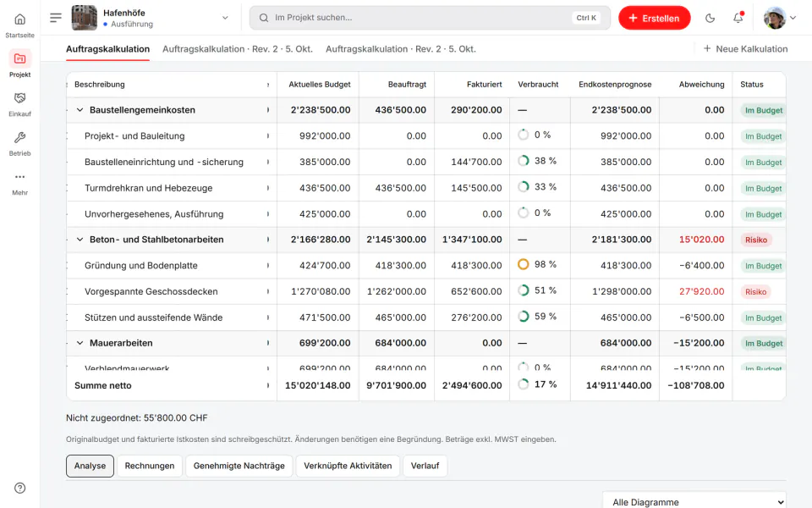The image size is (812, 508).
Task: Click the red Erstellen button
Action: (x=654, y=18)
